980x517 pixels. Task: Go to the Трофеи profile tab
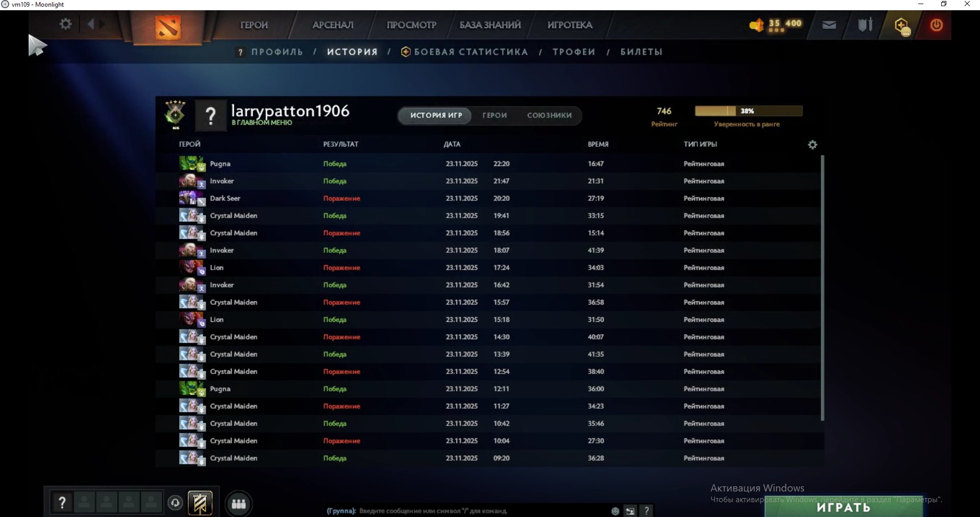(x=574, y=52)
